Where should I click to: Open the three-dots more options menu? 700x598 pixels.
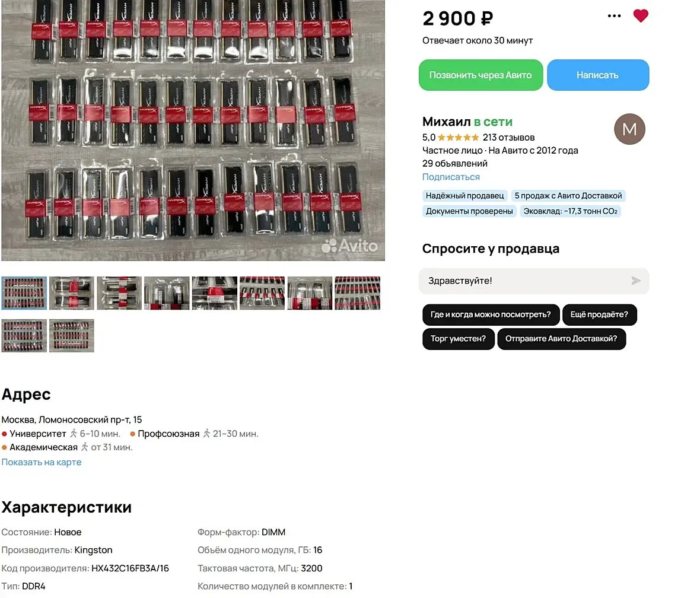point(614,16)
